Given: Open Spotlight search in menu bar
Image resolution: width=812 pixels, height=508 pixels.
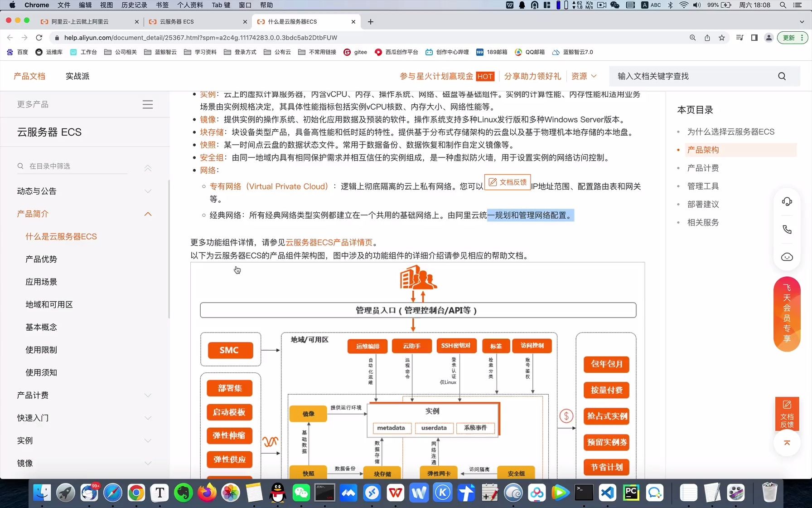Looking at the screenshot, I should click(x=783, y=5).
